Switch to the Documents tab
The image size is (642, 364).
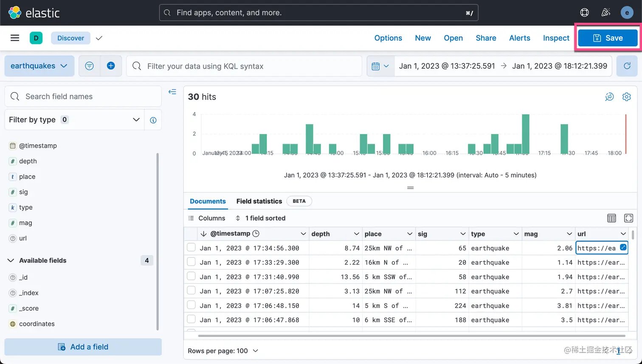tap(208, 201)
